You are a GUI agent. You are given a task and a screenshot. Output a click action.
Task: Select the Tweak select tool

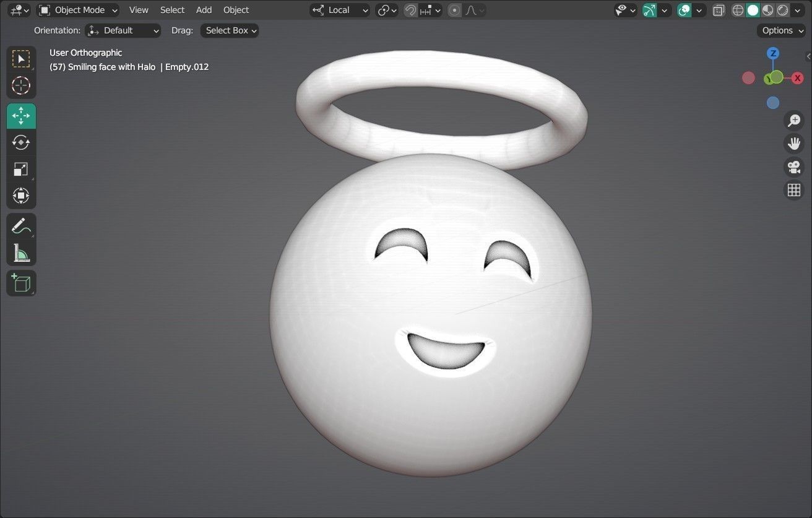pyautogui.click(x=21, y=59)
